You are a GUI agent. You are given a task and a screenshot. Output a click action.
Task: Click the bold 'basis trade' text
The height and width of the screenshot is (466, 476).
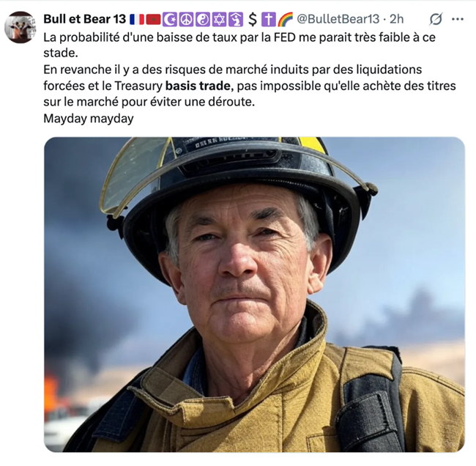click(x=198, y=86)
